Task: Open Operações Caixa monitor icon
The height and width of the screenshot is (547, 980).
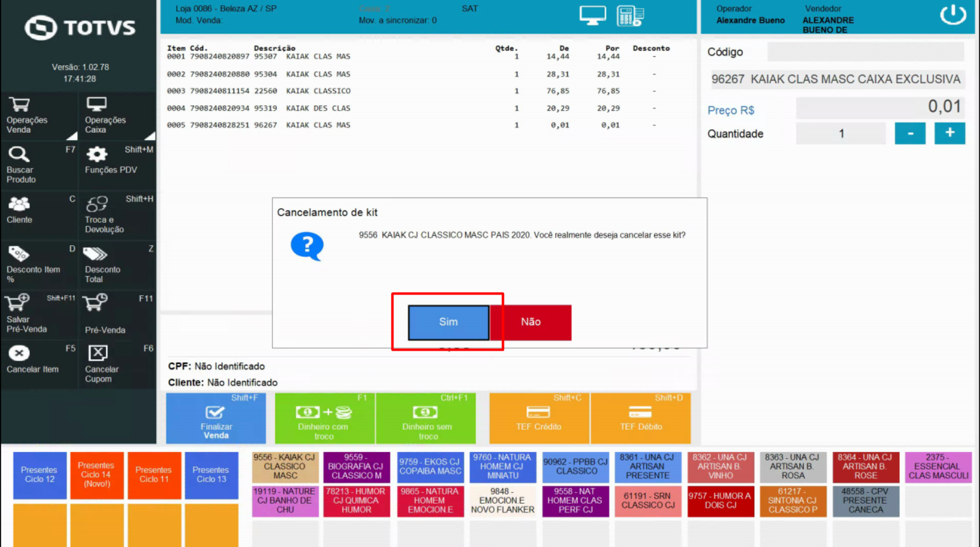Action: pos(96,104)
